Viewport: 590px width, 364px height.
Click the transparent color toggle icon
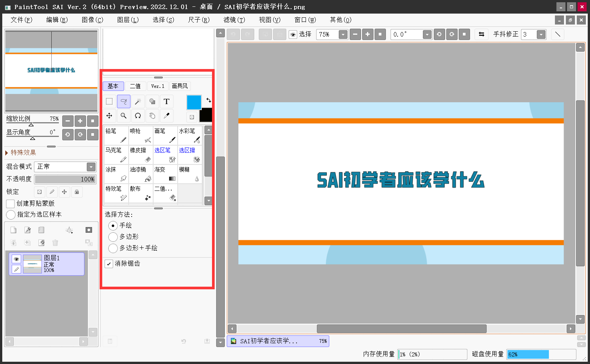(x=192, y=117)
